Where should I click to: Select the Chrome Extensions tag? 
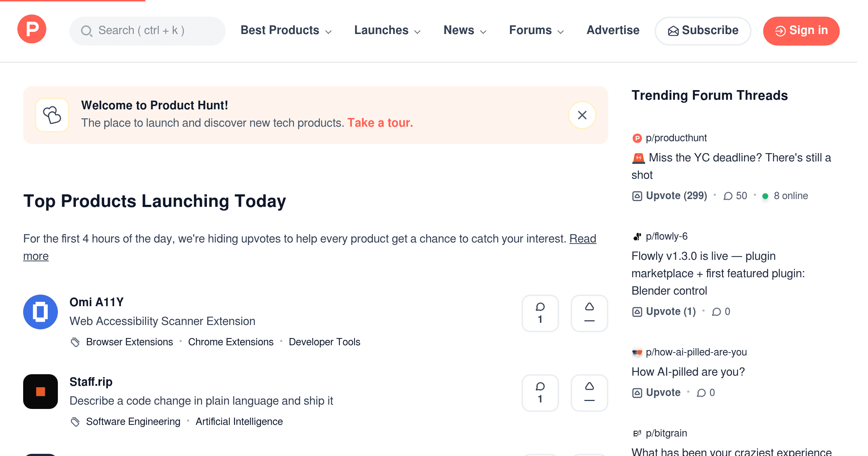(x=231, y=342)
